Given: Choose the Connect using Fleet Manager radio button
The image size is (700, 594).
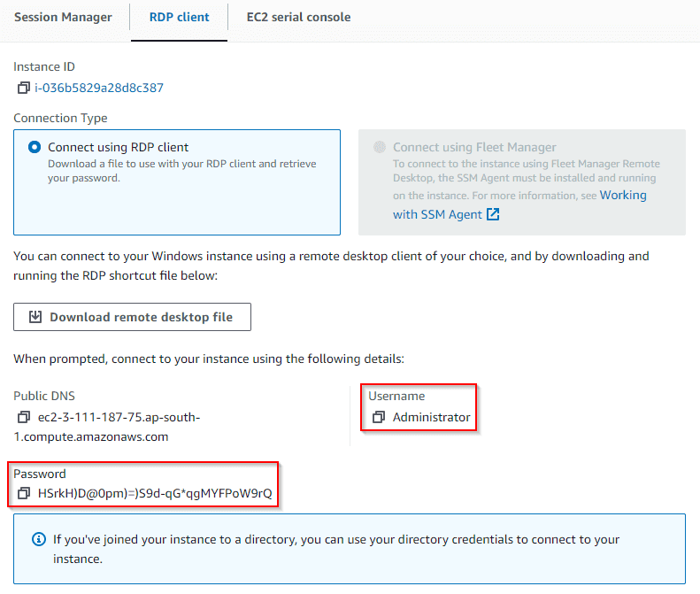Looking at the screenshot, I should (381, 147).
